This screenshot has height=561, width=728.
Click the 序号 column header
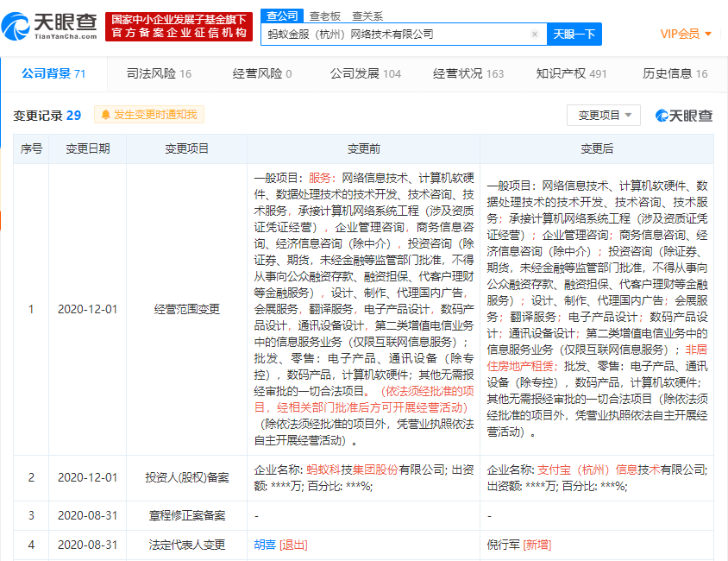31,148
